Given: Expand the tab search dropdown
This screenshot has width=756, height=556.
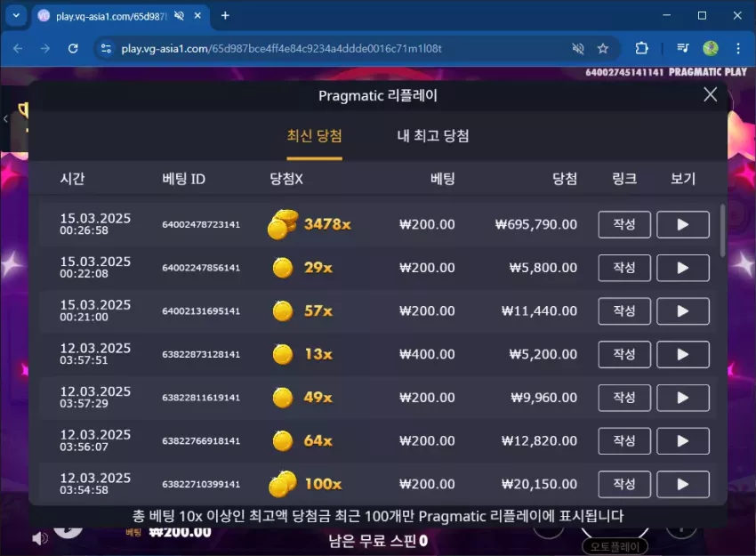Looking at the screenshot, I should pyautogui.click(x=16, y=15).
